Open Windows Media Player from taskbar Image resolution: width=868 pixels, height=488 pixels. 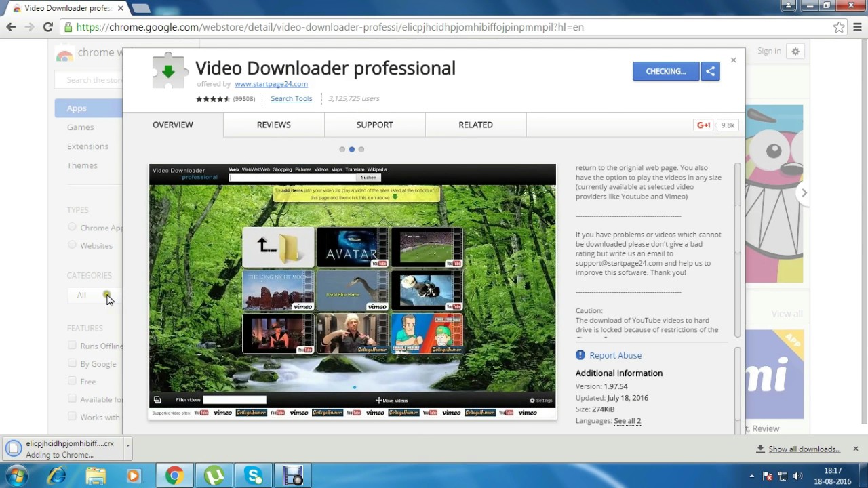click(134, 476)
